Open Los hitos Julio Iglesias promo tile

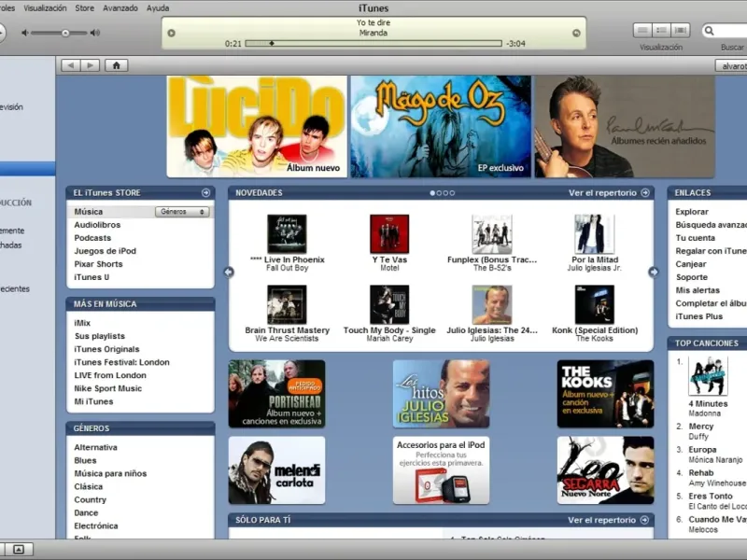pos(441,394)
